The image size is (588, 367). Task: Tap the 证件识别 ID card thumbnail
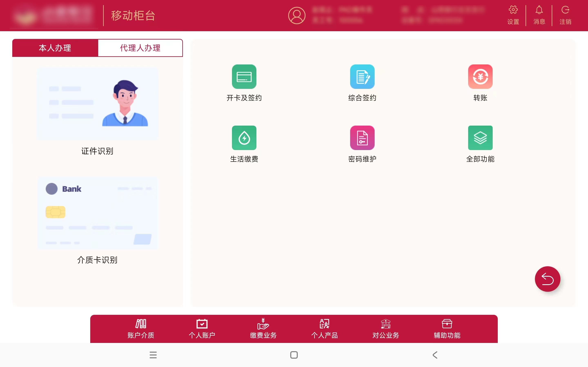click(97, 104)
